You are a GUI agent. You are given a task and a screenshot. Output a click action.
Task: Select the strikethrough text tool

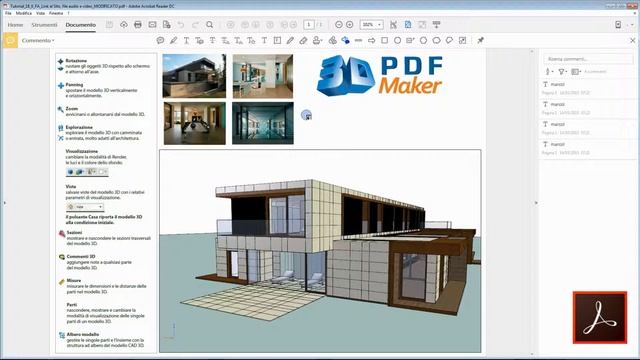pyautogui.click(x=212, y=40)
